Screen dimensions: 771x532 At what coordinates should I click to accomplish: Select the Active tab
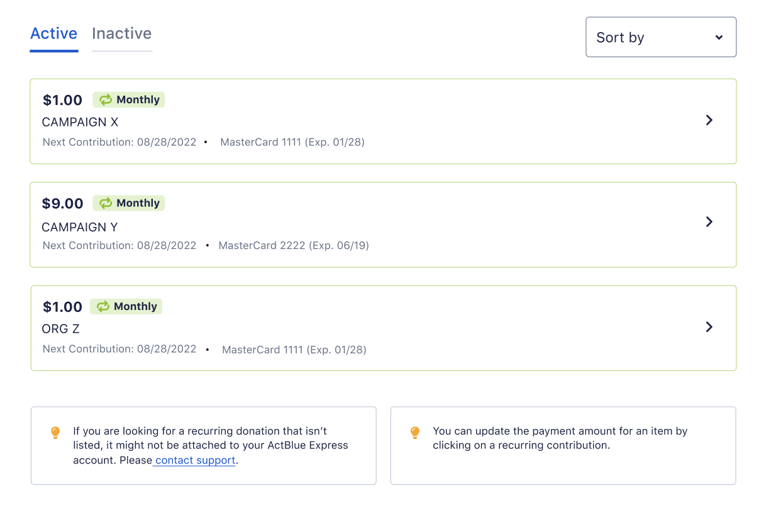pos(54,34)
